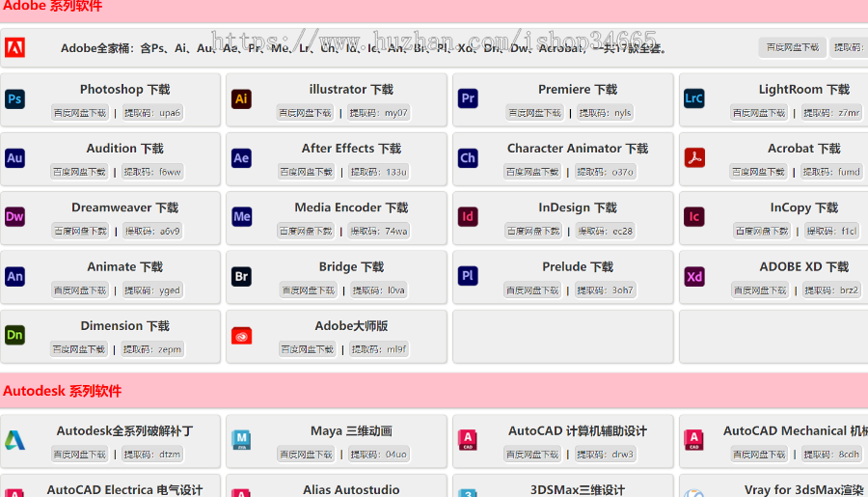Click the Bridge 下载 title
The image size is (868, 497).
coord(351,267)
